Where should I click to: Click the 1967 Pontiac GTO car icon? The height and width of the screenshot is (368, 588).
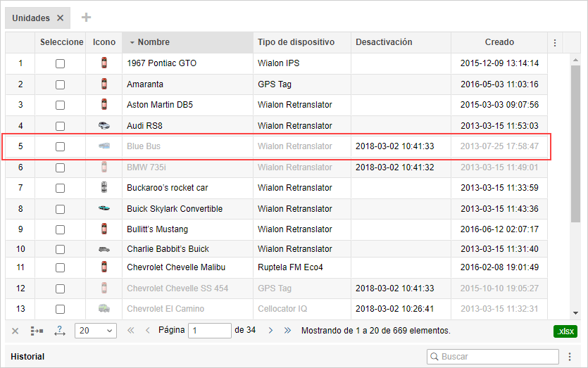[104, 63]
